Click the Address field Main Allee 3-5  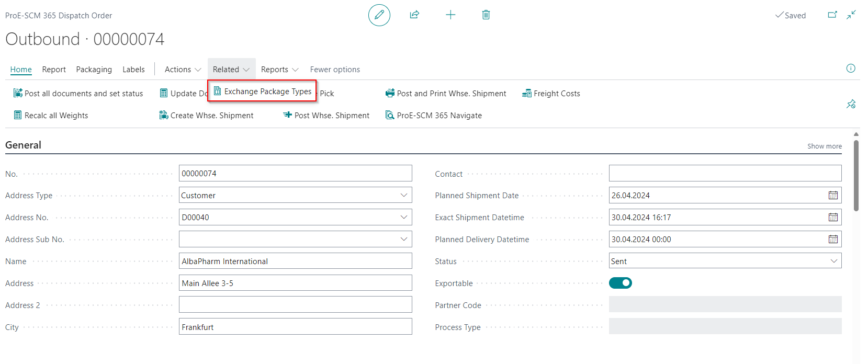click(296, 283)
